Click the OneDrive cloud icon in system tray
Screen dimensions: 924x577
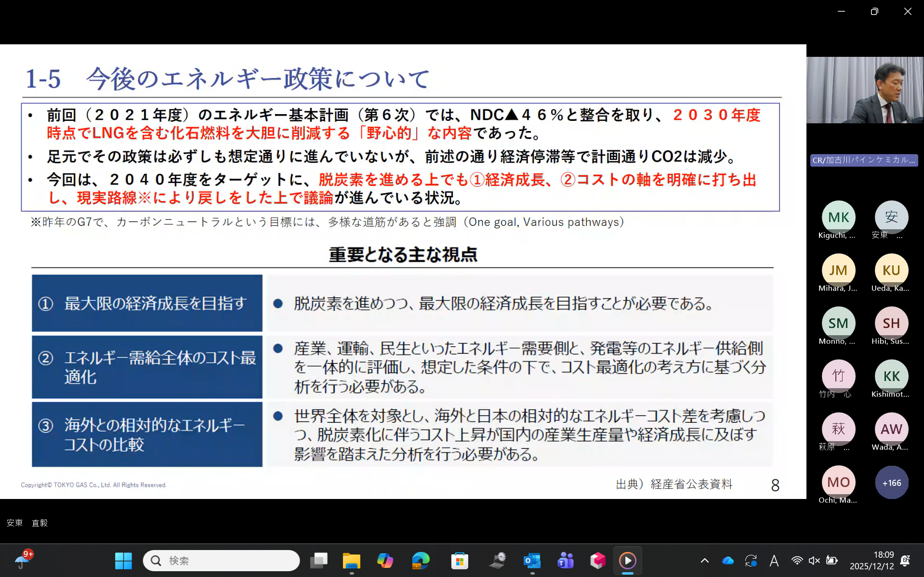pyautogui.click(x=728, y=560)
